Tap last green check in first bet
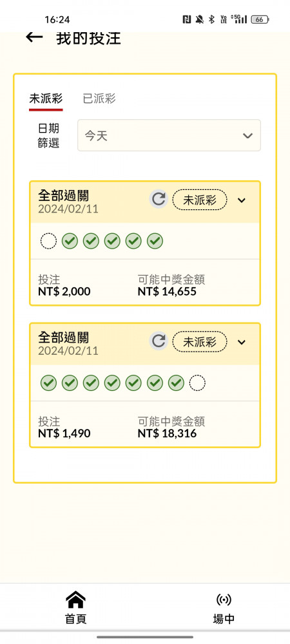 point(155,241)
